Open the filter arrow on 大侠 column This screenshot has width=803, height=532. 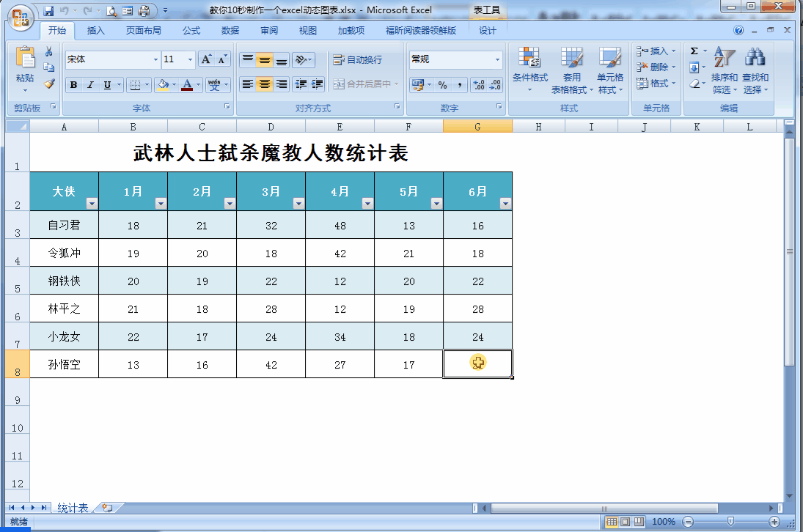tap(91, 204)
